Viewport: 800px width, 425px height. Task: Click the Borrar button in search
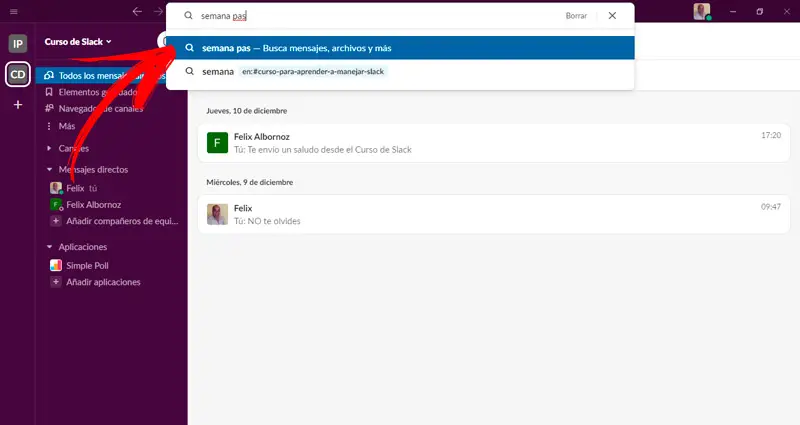576,16
